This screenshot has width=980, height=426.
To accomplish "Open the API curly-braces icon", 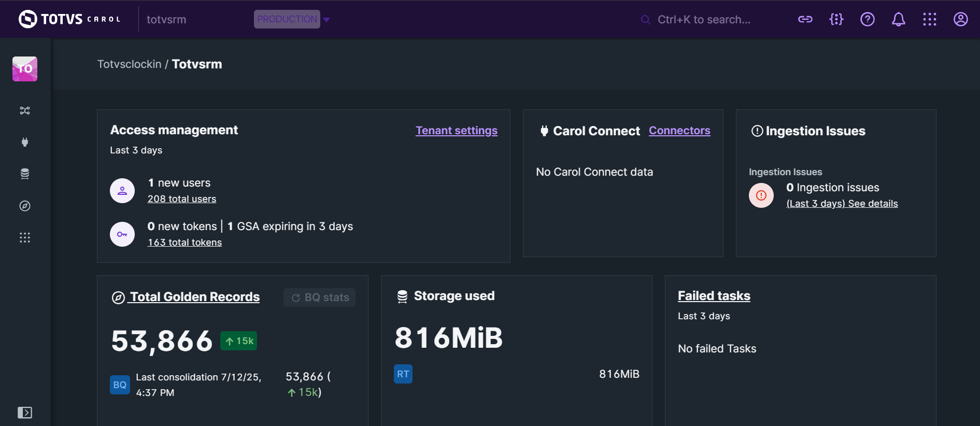I will 836,20.
